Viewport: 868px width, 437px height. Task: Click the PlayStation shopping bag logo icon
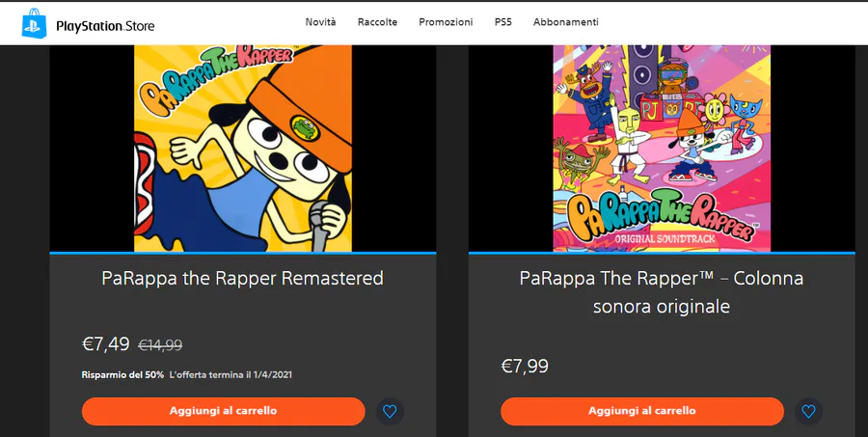click(x=35, y=23)
